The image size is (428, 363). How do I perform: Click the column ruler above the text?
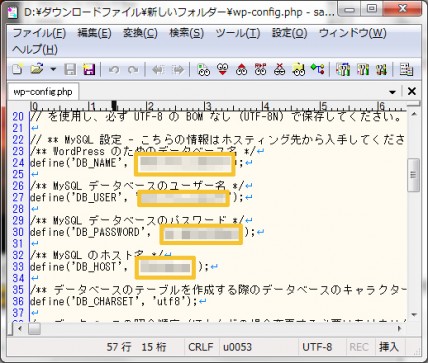click(x=218, y=106)
